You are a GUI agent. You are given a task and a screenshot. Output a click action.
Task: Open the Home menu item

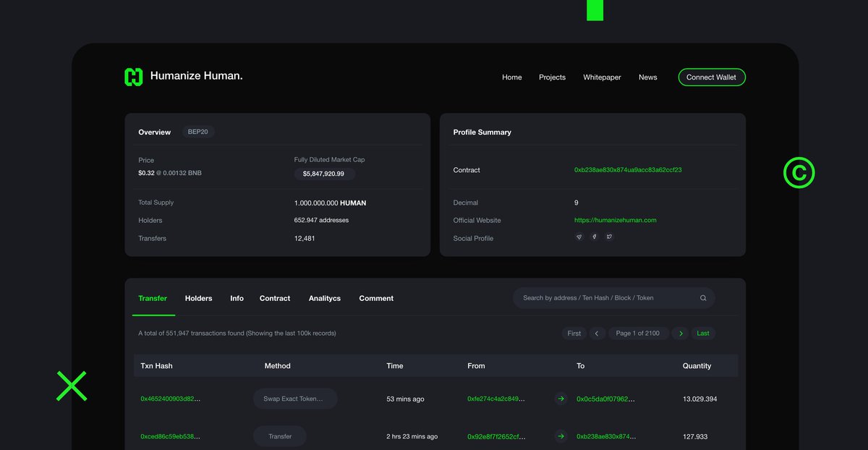(x=512, y=77)
